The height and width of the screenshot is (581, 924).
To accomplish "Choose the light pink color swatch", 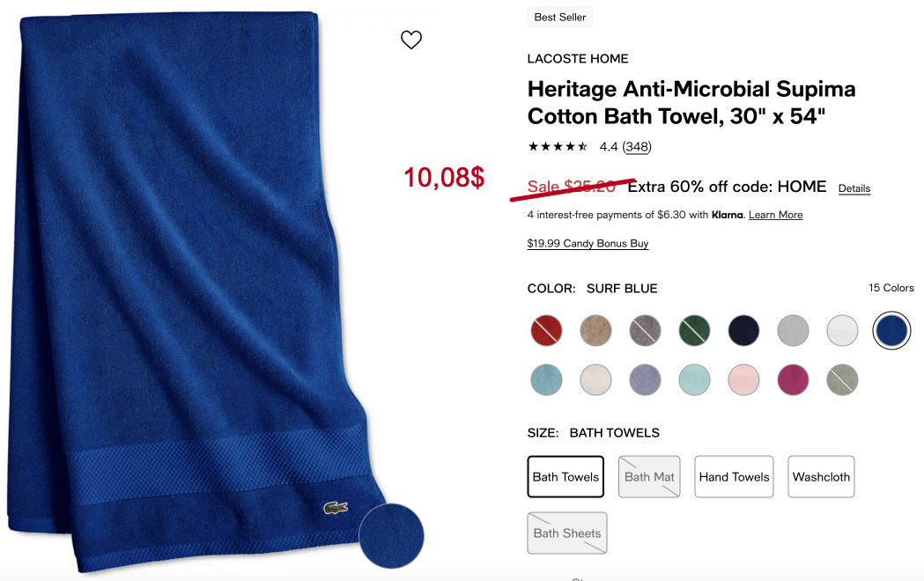I will click(743, 380).
